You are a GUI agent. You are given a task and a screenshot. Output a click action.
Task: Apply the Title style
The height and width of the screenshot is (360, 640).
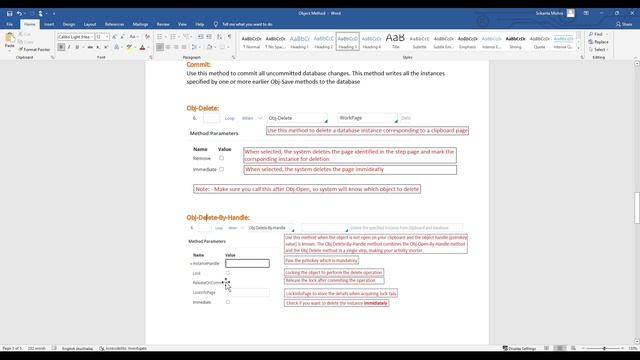[395, 42]
